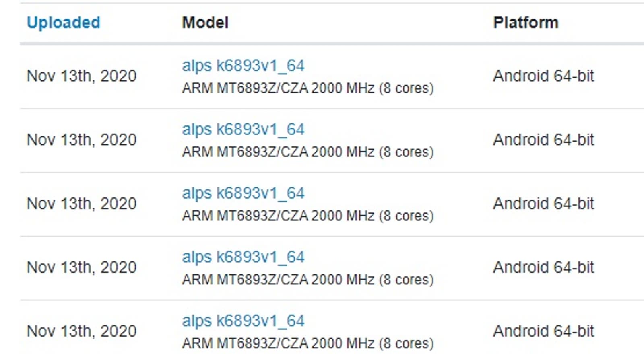Click the Platform column header

click(x=526, y=23)
